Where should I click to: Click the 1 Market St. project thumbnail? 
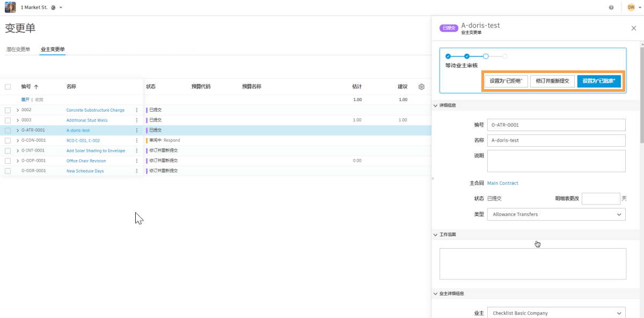pos(10,8)
